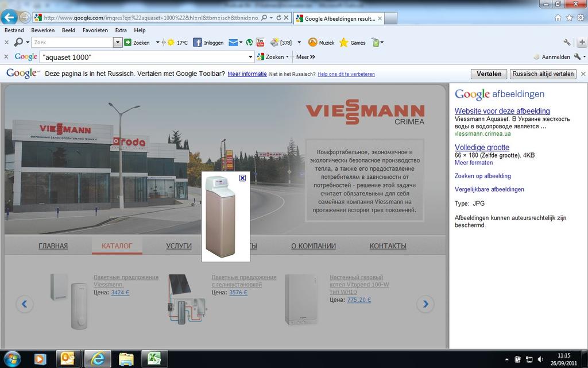Open the Bewerken menu
This screenshot has height=368, width=588.
click(x=42, y=30)
